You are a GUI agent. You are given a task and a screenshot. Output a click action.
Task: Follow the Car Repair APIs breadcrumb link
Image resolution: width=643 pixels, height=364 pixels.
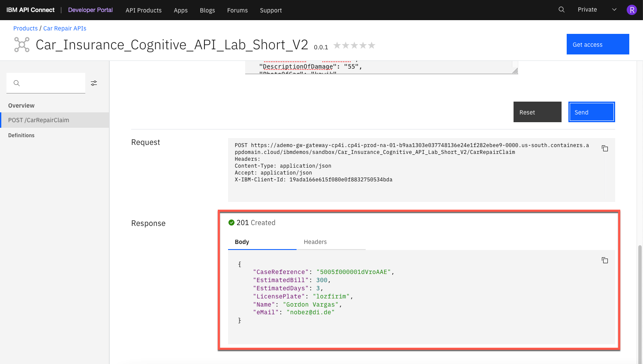point(65,28)
